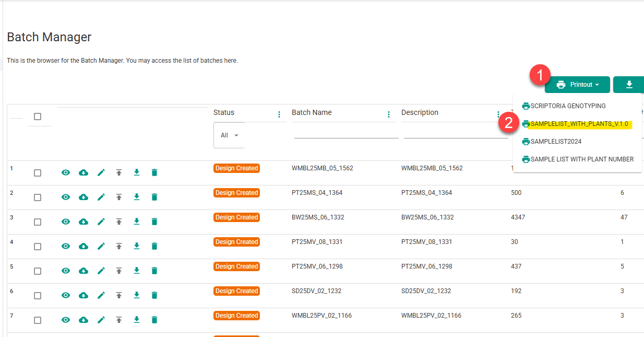Image resolution: width=644 pixels, height=337 pixels.
Task: Check the checkbox for row 1
Action: click(x=38, y=173)
